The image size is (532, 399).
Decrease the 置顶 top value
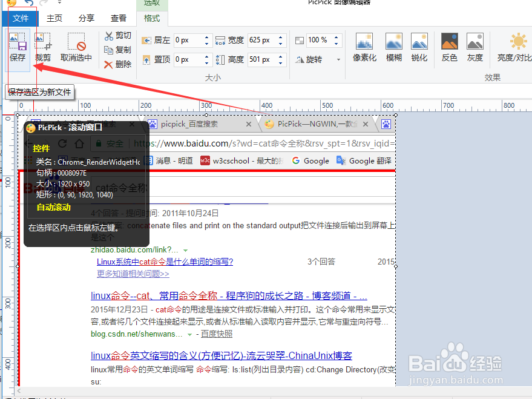[206, 63]
